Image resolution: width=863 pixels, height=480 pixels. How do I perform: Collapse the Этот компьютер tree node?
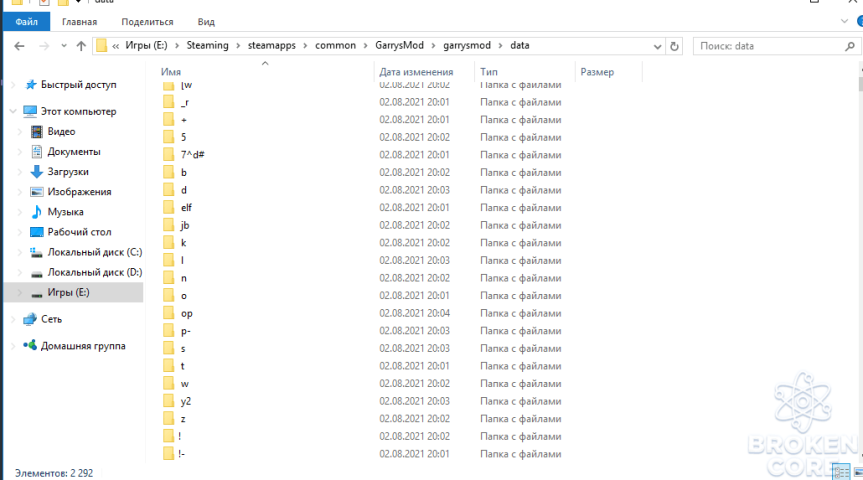click(13, 111)
